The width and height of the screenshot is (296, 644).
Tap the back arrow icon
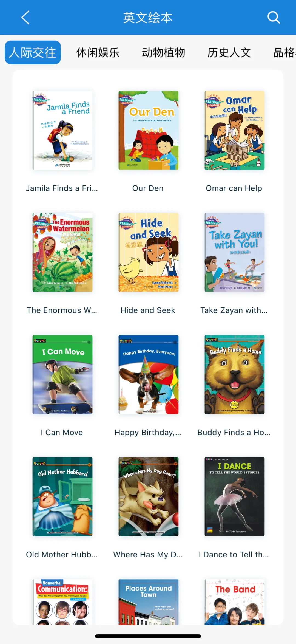(x=25, y=18)
